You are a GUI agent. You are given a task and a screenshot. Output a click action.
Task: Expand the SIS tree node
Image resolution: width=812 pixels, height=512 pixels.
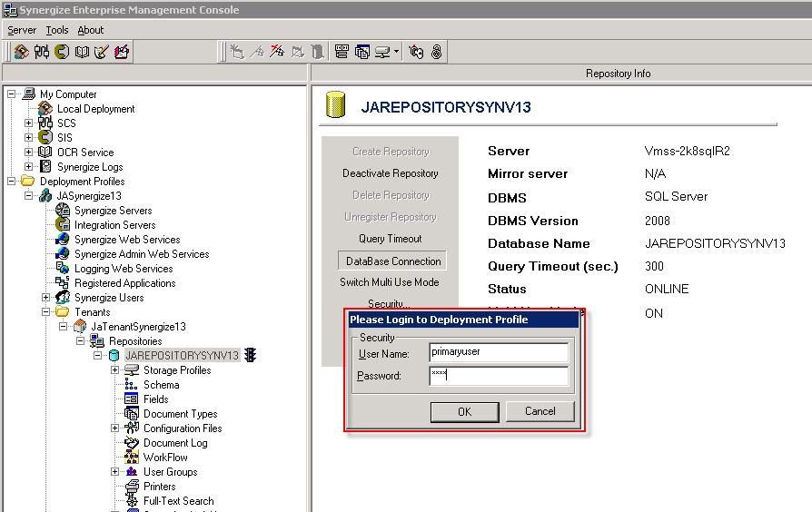tap(28, 138)
